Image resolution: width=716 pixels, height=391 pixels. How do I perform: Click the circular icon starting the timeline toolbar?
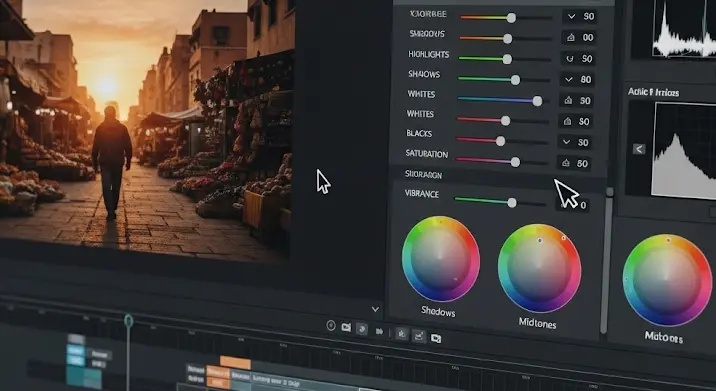point(331,326)
